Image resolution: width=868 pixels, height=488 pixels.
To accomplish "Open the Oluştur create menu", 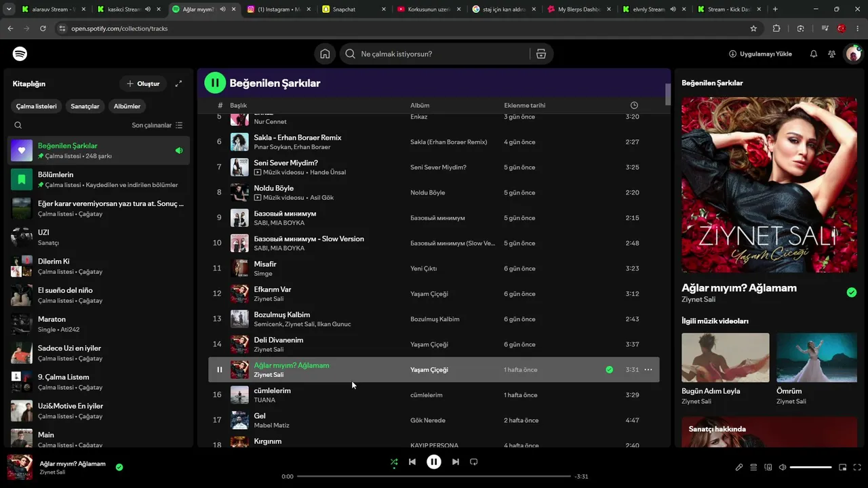I will pyautogui.click(x=142, y=83).
